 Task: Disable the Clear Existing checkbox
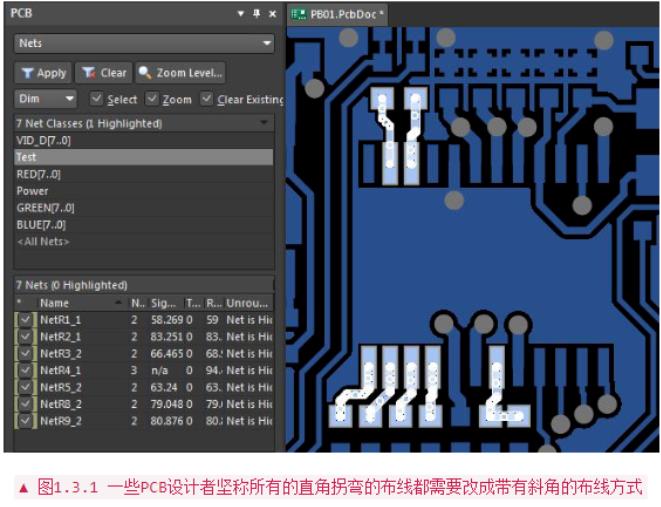click(207, 99)
